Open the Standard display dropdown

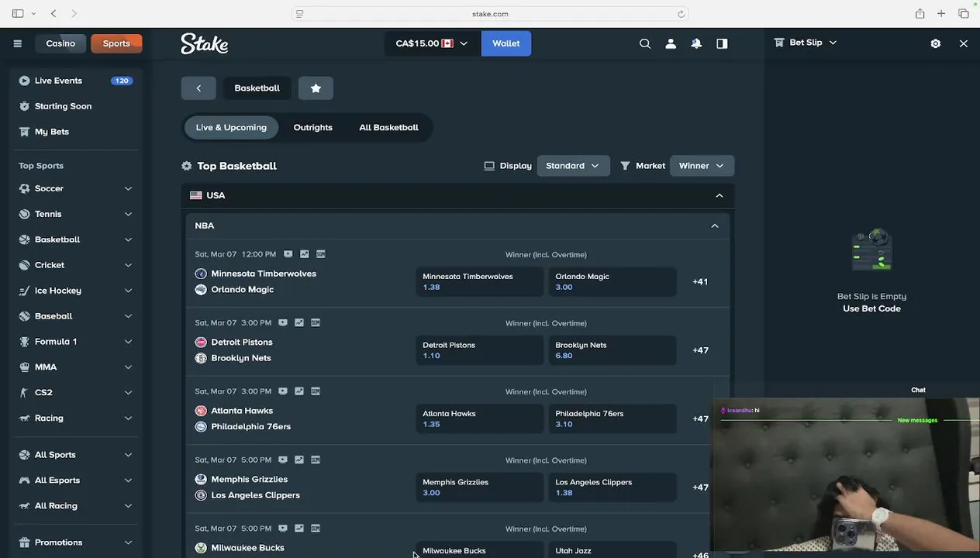coord(573,166)
